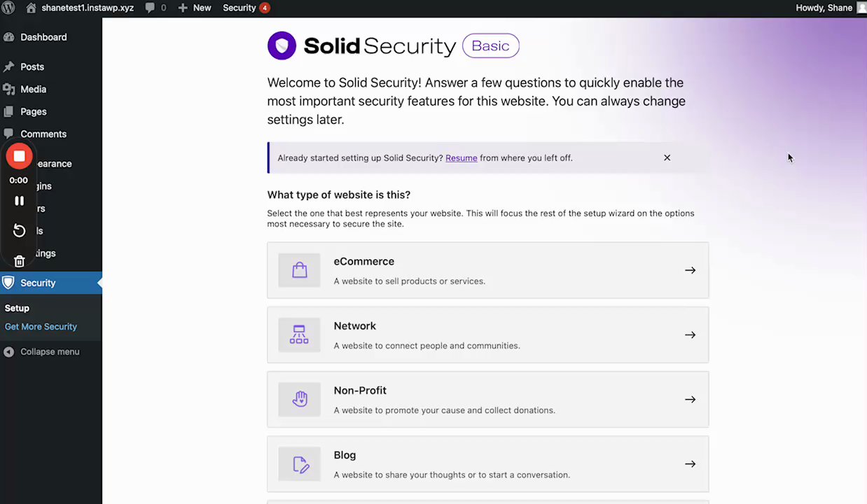Viewport: 867px width, 504px height.
Task: Select the Network website type icon
Action: click(299, 335)
